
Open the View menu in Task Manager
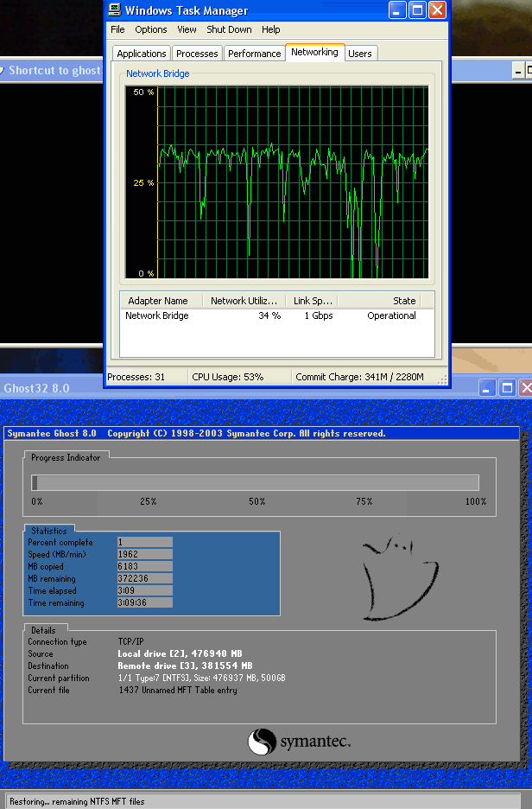[x=187, y=29]
